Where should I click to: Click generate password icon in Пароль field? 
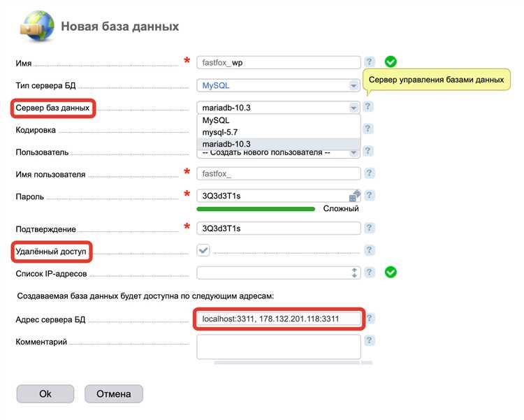(x=354, y=196)
